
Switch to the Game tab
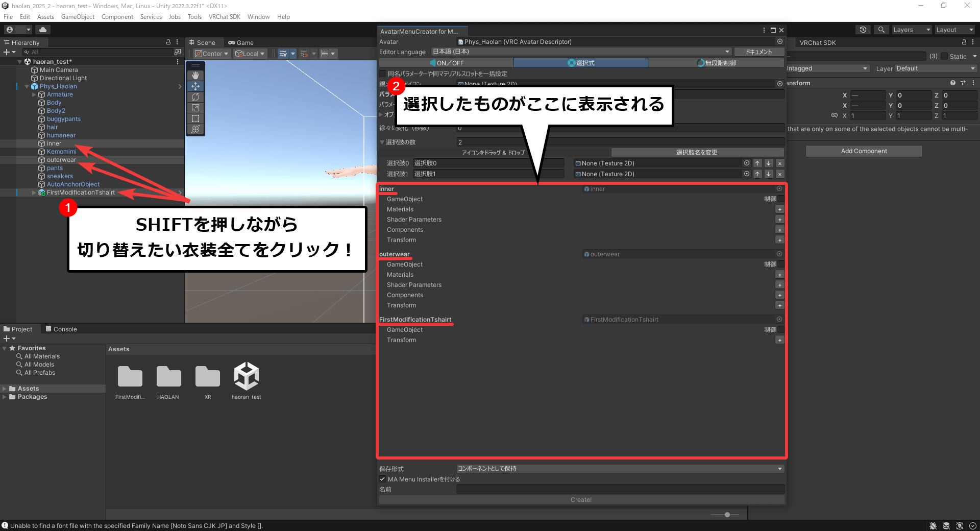[x=241, y=42]
